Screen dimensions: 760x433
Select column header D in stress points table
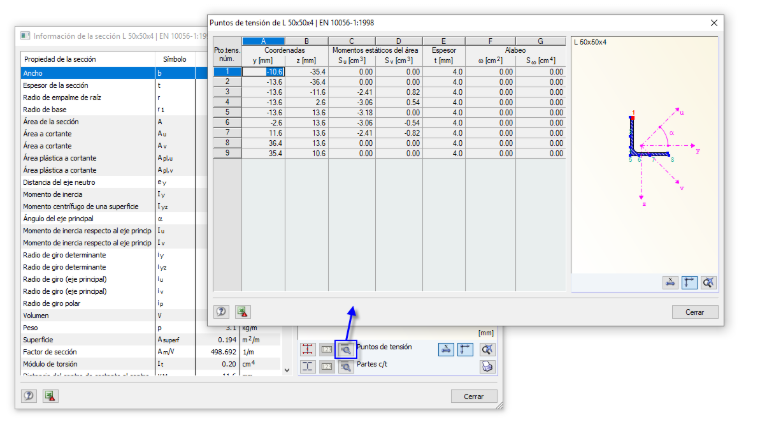(x=398, y=41)
